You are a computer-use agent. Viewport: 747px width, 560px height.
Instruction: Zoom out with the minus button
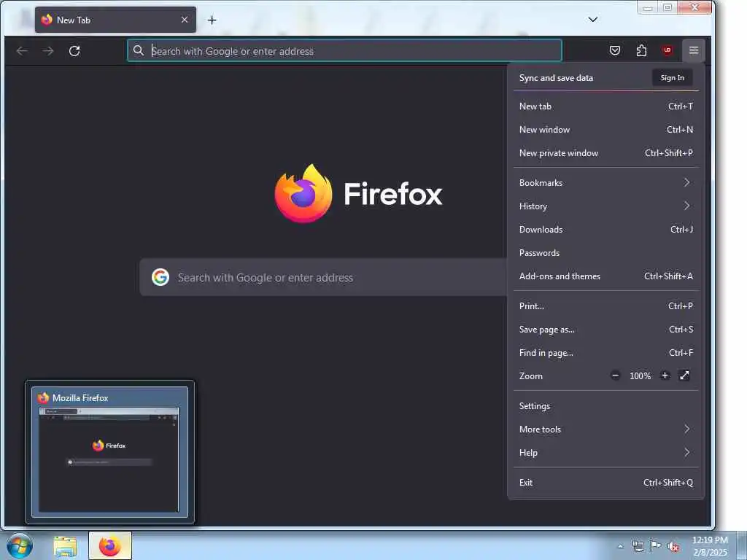[615, 376]
